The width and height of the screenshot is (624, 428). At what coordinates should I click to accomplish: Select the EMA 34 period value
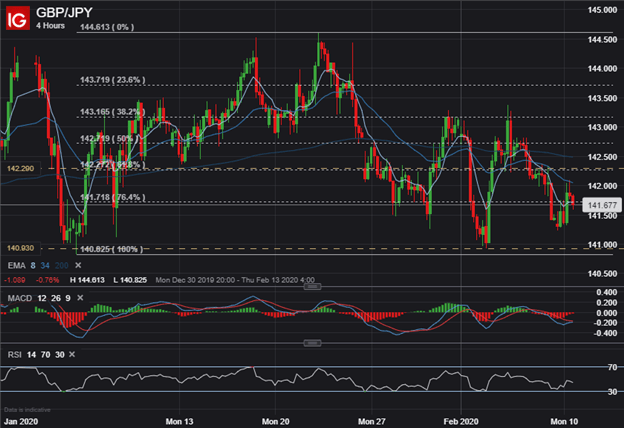(45, 266)
